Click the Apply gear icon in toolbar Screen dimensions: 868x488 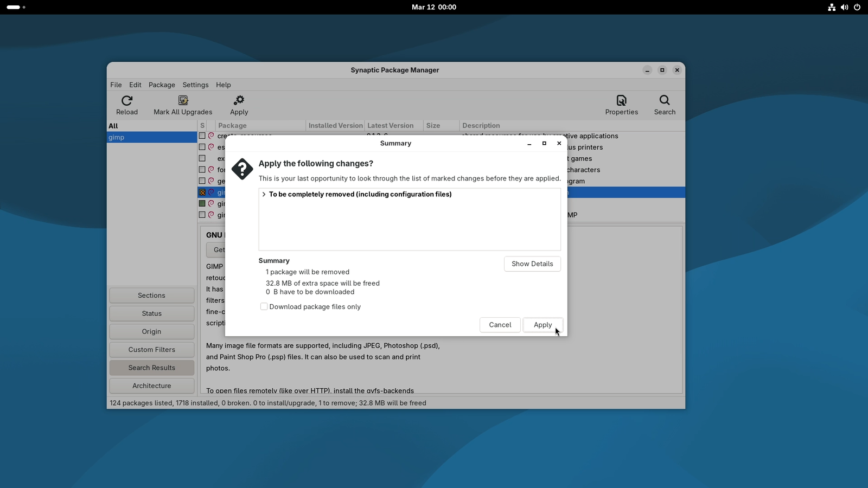tap(239, 100)
